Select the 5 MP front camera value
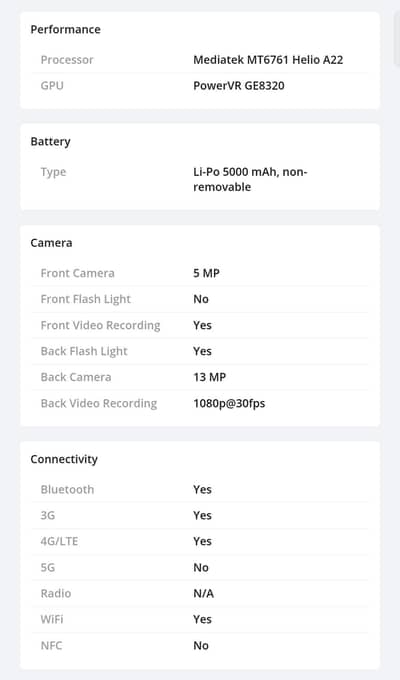 pyautogui.click(x=206, y=273)
